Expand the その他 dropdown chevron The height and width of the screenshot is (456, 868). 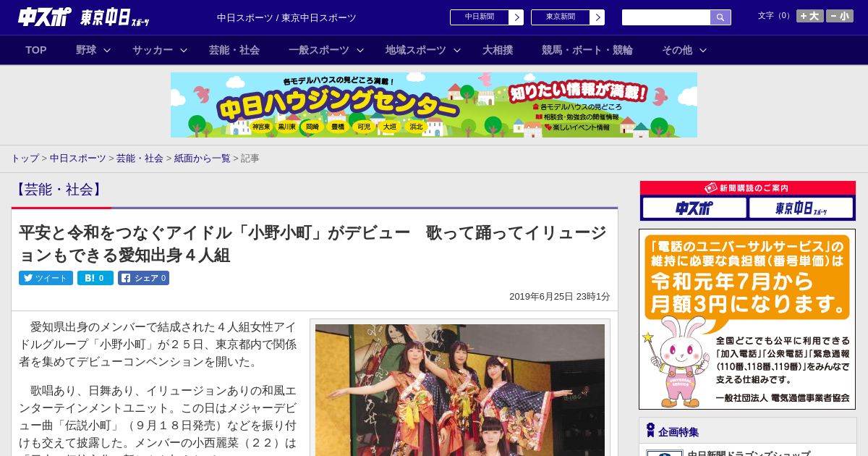(x=703, y=51)
